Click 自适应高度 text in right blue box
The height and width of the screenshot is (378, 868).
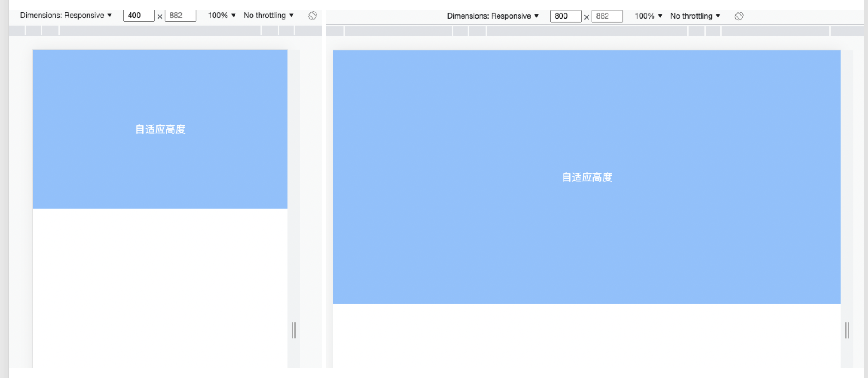[x=587, y=177]
